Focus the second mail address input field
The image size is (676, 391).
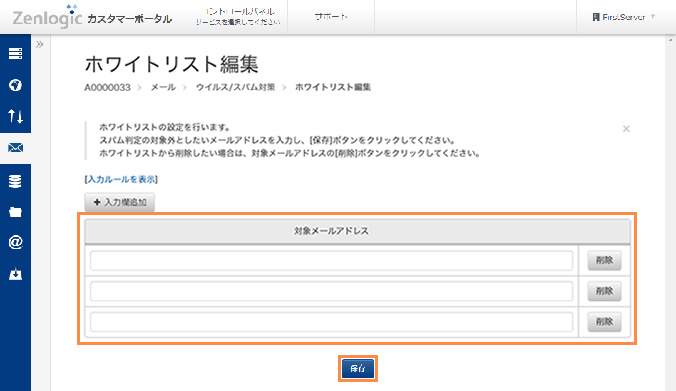(332, 291)
